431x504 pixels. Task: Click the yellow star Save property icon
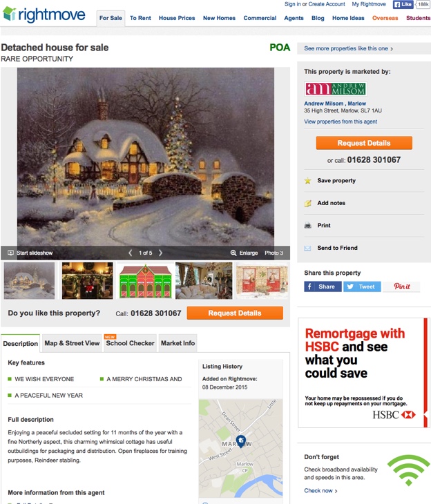[308, 181]
